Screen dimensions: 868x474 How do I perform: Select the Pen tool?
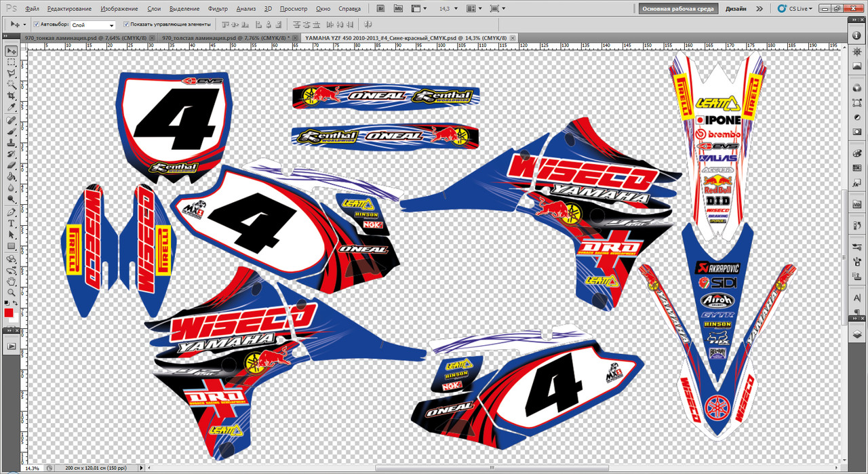click(12, 211)
